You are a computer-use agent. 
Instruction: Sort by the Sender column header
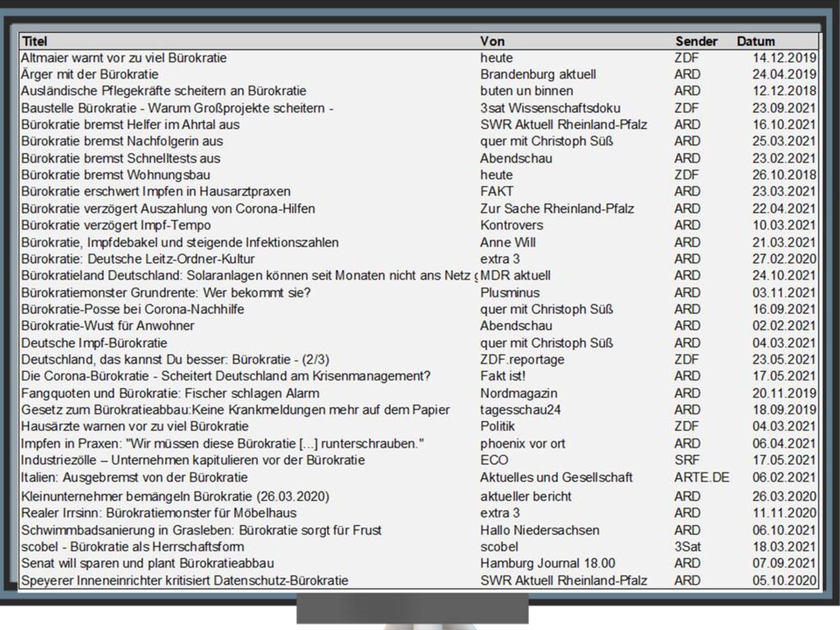pos(696,41)
